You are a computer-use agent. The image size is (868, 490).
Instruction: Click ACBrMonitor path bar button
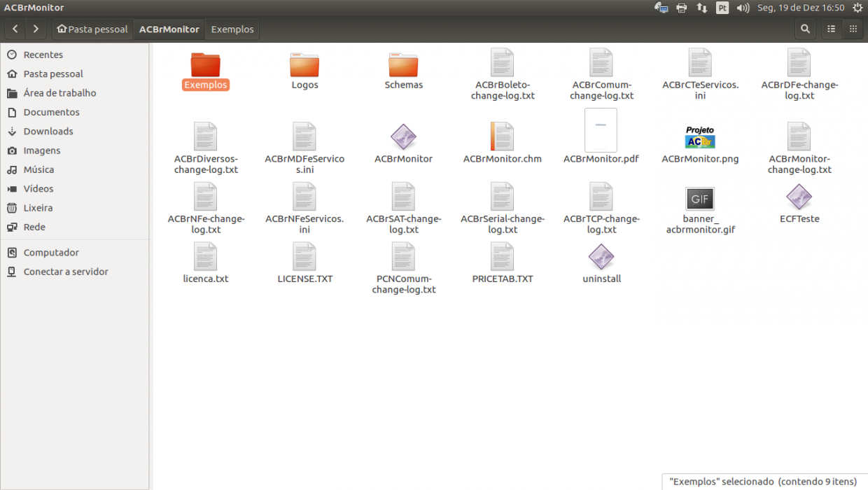point(169,29)
